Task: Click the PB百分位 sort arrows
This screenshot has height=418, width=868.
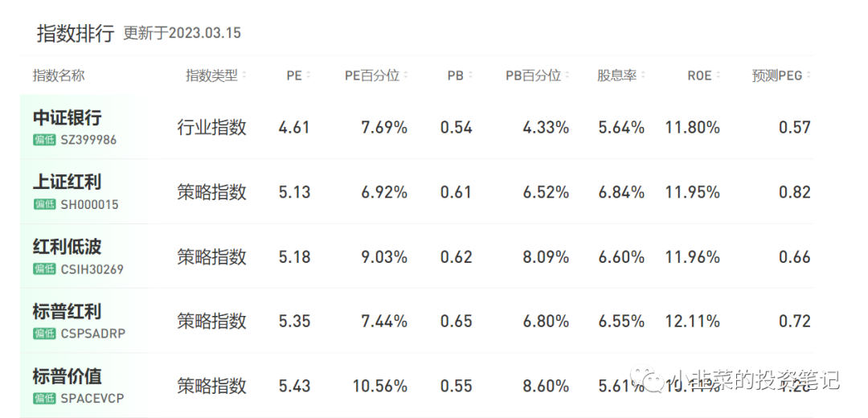Action: pos(567,76)
